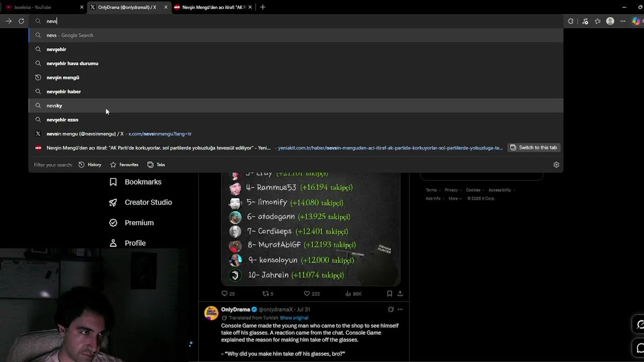The height and width of the screenshot is (362, 644).
Task: Pick the 'nevşehir ezan' suggestion
Action: click(x=296, y=120)
